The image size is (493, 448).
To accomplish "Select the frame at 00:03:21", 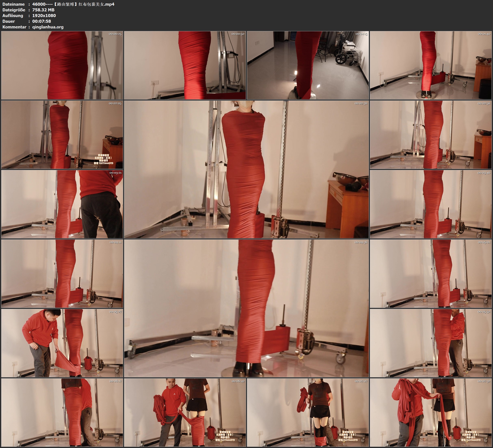I will (x=62, y=204).
